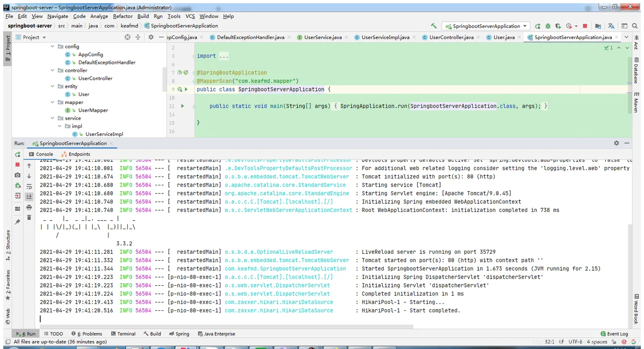Viewport: 644px width, 349px height.
Task: Toggle the Database tool window on right stripe
Action: click(637, 70)
